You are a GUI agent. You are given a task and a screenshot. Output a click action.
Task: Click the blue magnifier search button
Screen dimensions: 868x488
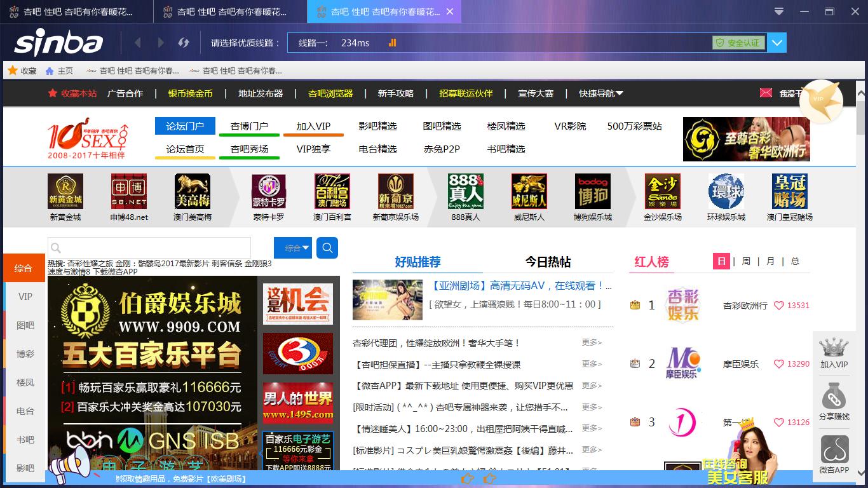[x=327, y=248]
